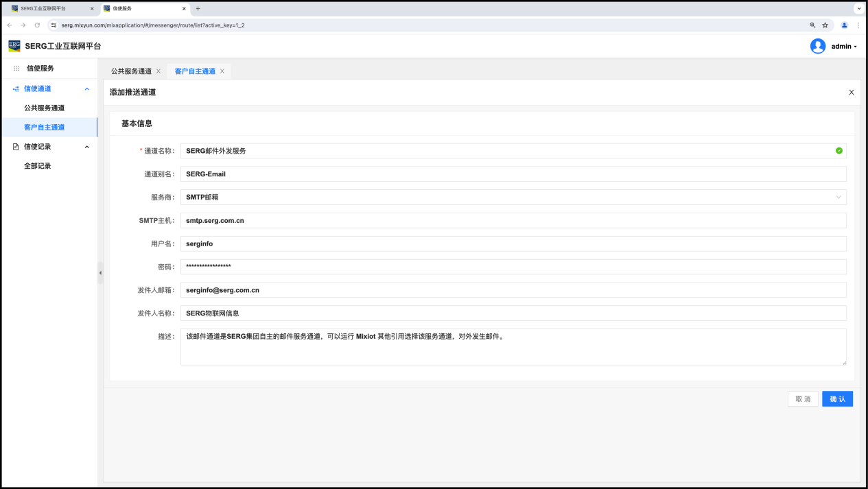Switch to the 公共服务通道 tab
Viewport: 868px width, 489px height.
click(x=131, y=71)
